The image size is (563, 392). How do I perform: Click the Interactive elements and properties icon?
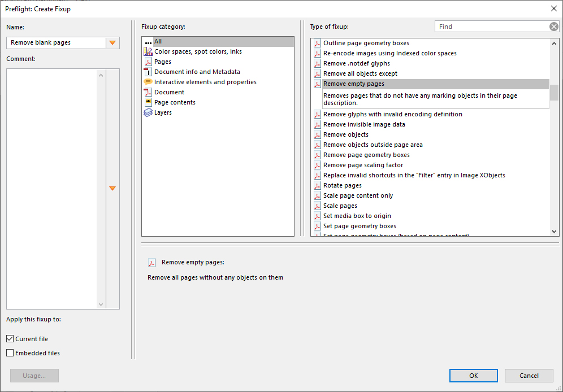(148, 82)
